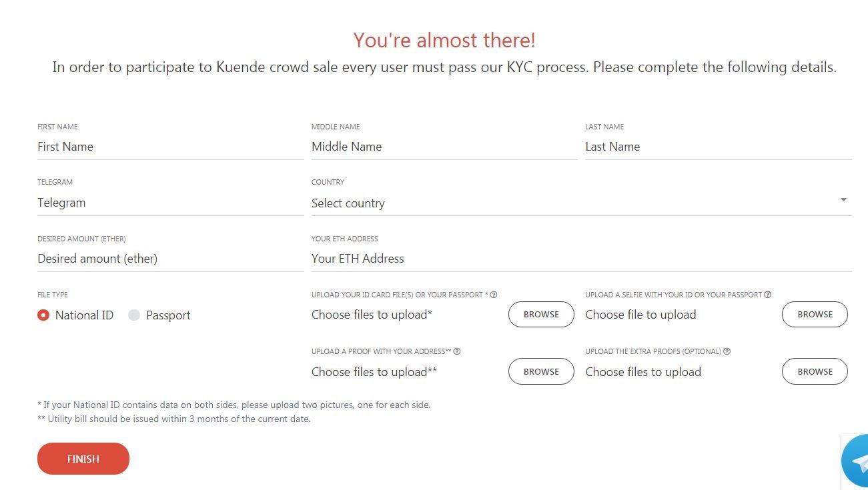Screen dimensions: 868x490
Task: Open help icon for proof of address upload
Action: click(458, 351)
